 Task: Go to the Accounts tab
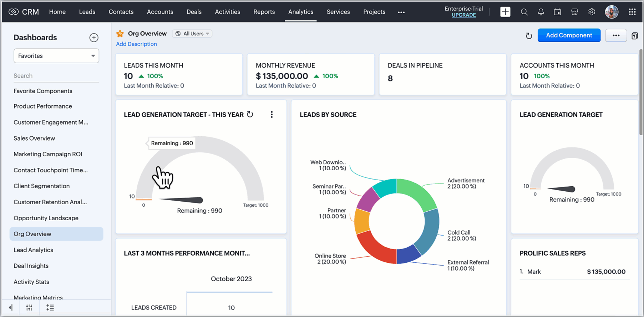coord(160,12)
